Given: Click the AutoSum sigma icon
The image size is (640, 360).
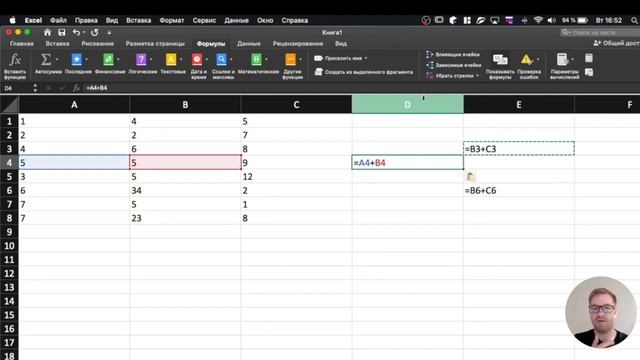Looking at the screenshot, I should [x=46, y=60].
